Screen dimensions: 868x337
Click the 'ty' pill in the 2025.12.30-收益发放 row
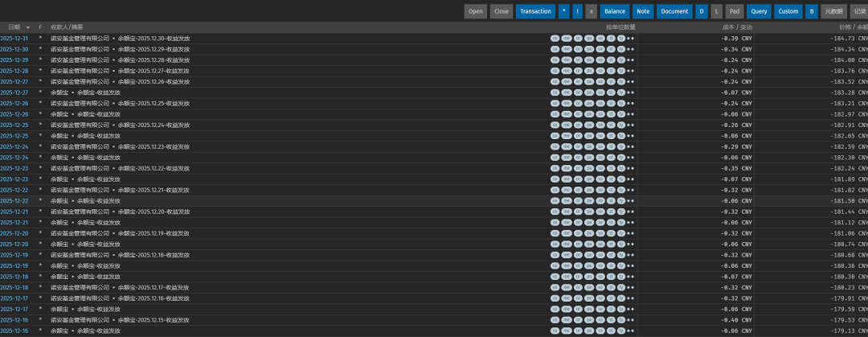click(x=621, y=39)
